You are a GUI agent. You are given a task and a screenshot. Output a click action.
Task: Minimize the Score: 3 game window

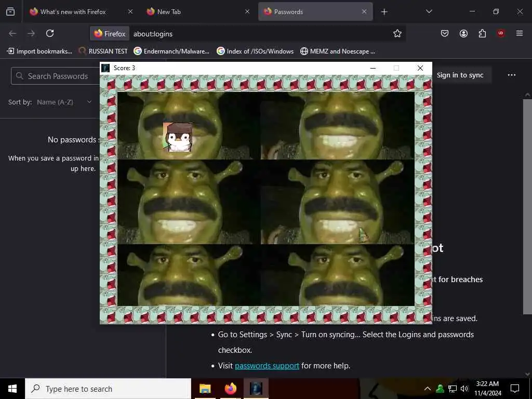pos(373,68)
